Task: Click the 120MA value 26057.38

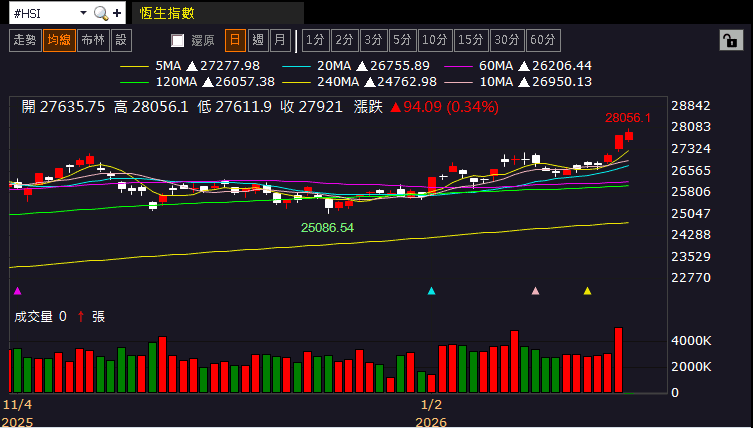Action: 245,82
